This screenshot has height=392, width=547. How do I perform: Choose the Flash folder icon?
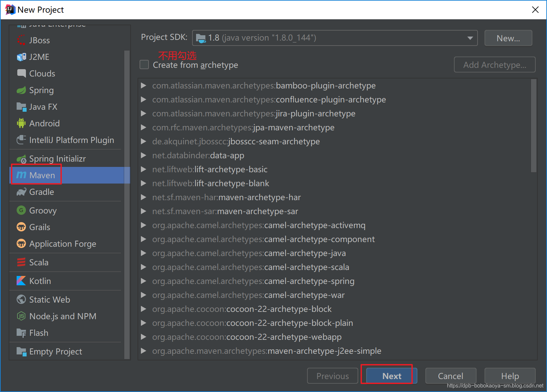21,333
